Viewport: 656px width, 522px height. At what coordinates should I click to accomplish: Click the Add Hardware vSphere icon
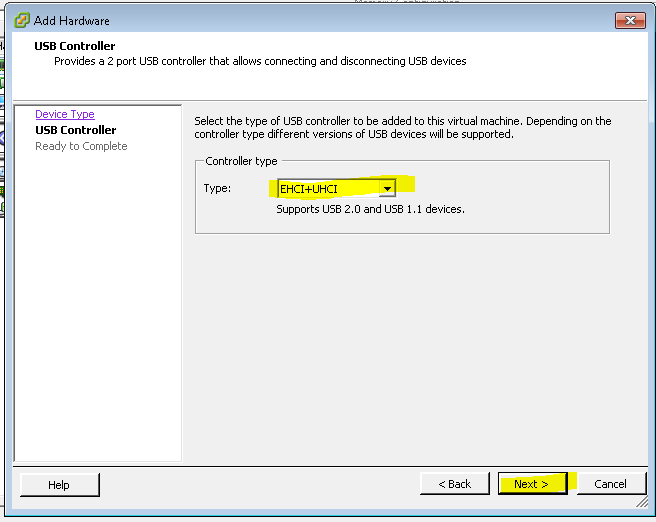click(x=21, y=20)
